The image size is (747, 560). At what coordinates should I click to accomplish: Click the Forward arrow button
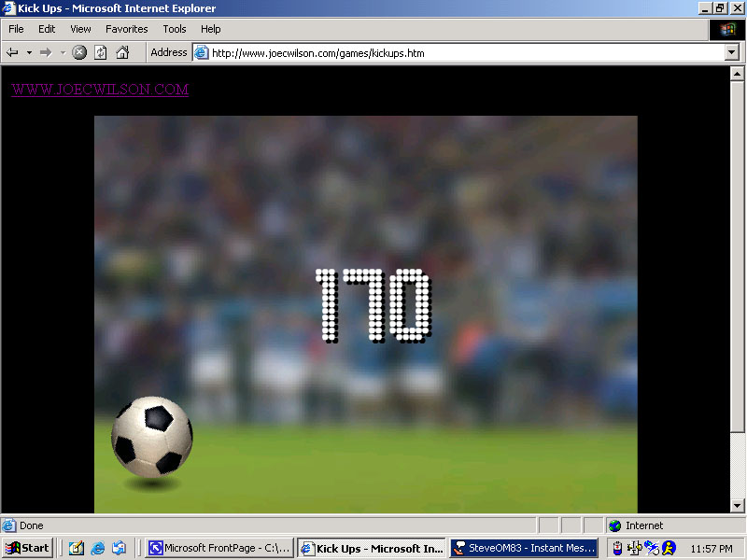tap(45, 53)
